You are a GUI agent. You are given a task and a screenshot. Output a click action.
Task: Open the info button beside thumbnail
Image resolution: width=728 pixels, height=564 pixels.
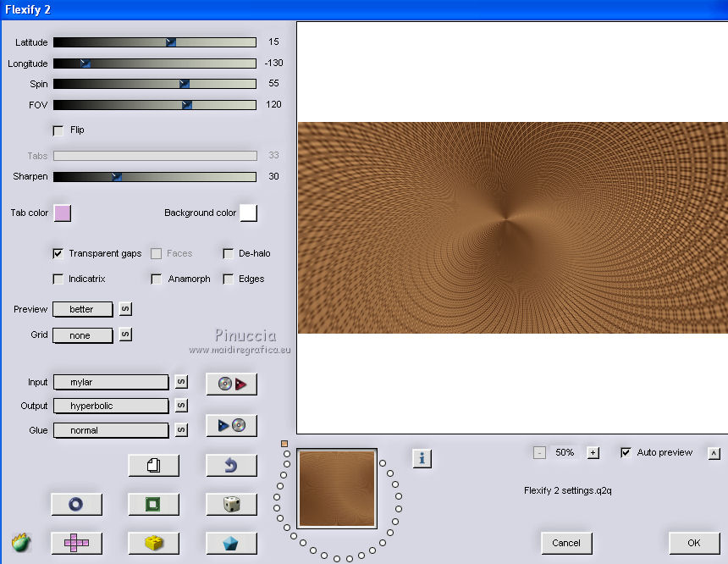(x=422, y=458)
